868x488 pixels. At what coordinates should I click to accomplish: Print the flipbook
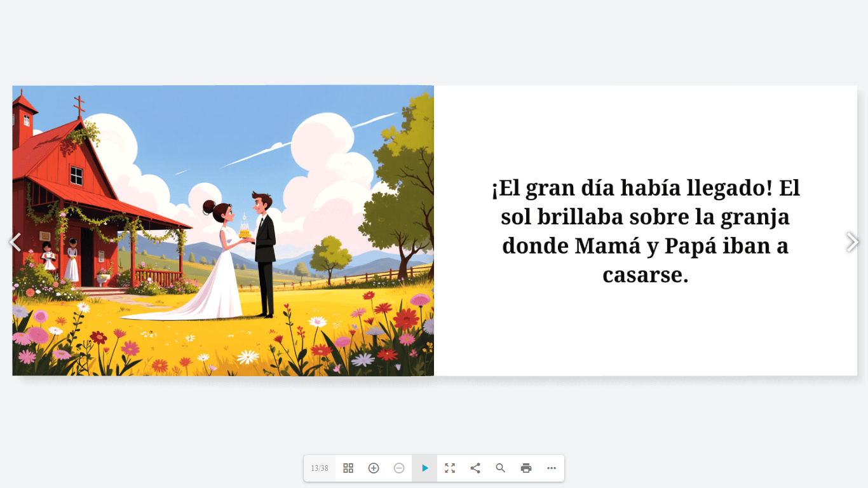click(x=526, y=468)
